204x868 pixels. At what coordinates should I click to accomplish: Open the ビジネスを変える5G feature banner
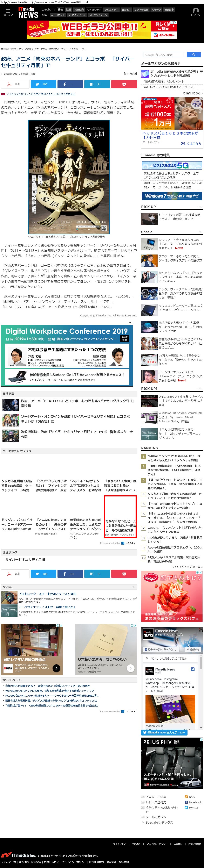(172, 165)
